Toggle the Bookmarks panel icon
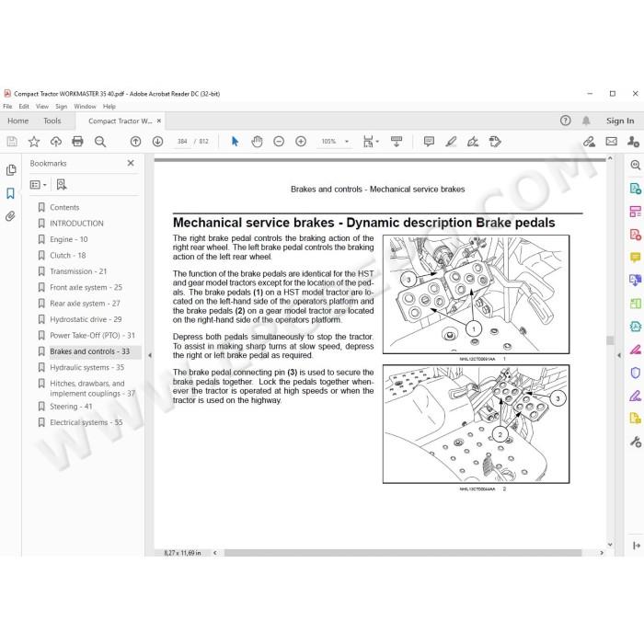This screenshot has height=644, width=644. (11, 193)
